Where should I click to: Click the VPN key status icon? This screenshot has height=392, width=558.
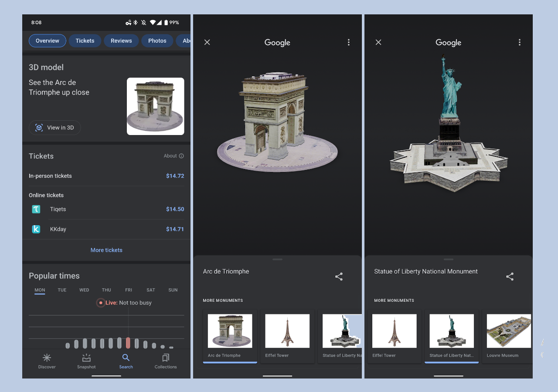pos(128,22)
